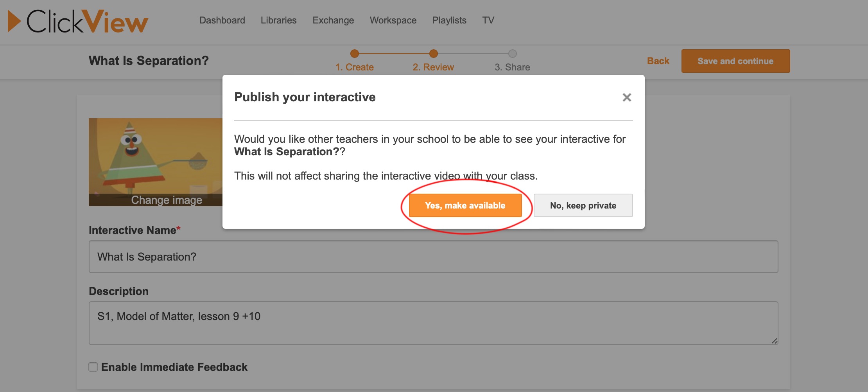Click Change image on the thumbnail

click(x=167, y=200)
